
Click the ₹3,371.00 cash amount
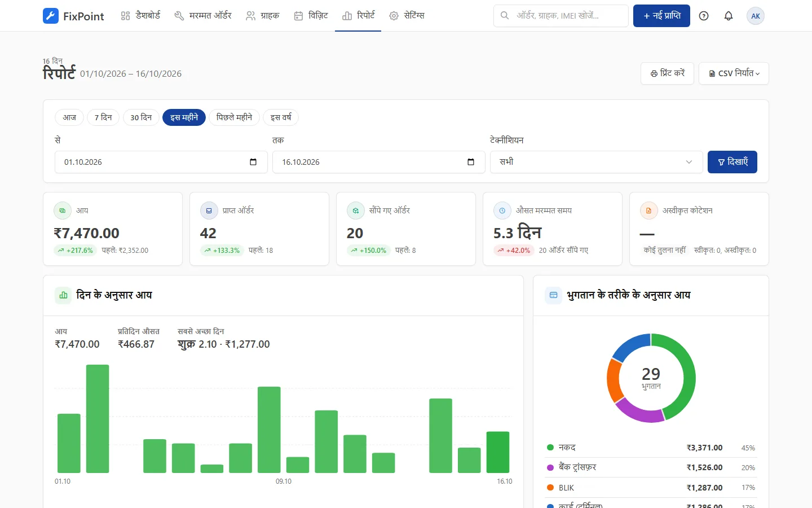pyautogui.click(x=704, y=448)
